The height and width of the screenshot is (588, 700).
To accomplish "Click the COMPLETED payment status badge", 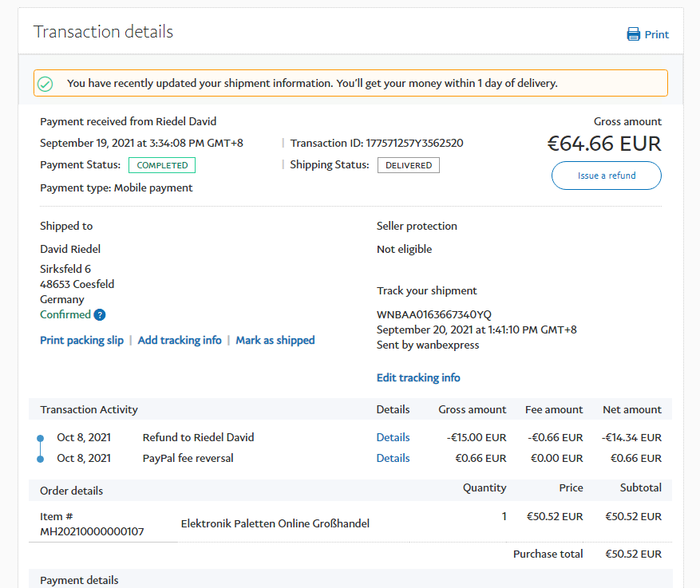I will pos(162,165).
